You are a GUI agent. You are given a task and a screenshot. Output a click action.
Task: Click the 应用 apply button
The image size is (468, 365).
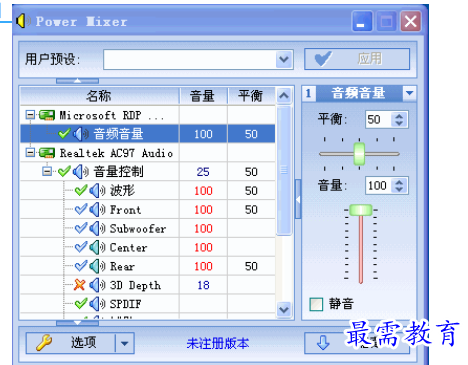click(x=357, y=59)
